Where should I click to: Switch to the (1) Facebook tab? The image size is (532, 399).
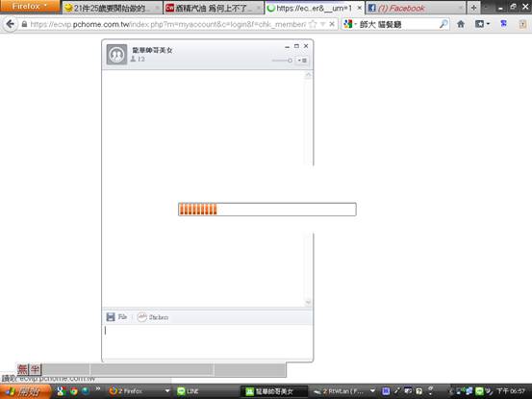pos(416,8)
